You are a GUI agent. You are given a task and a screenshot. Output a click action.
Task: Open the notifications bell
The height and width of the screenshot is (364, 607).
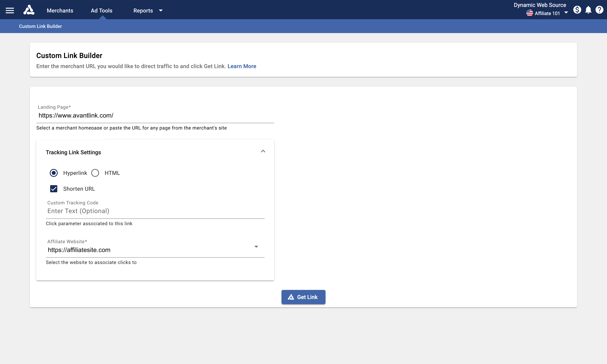tap(588, 10)
